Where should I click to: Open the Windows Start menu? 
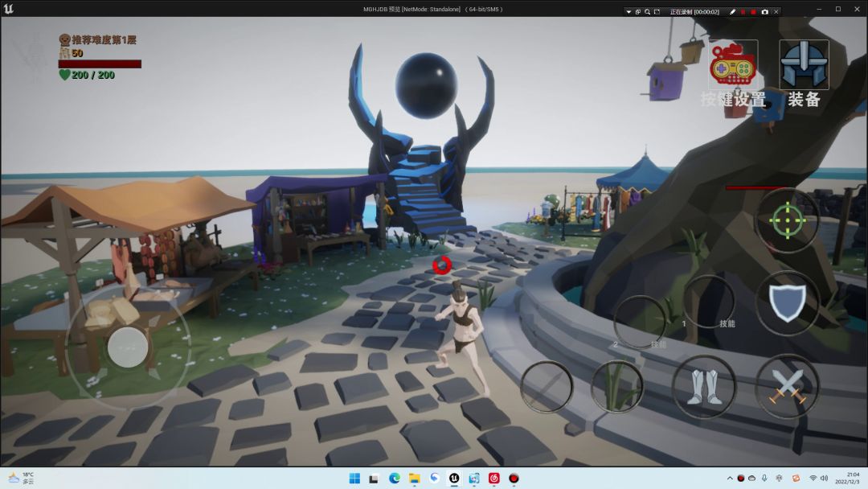[354, 479]
